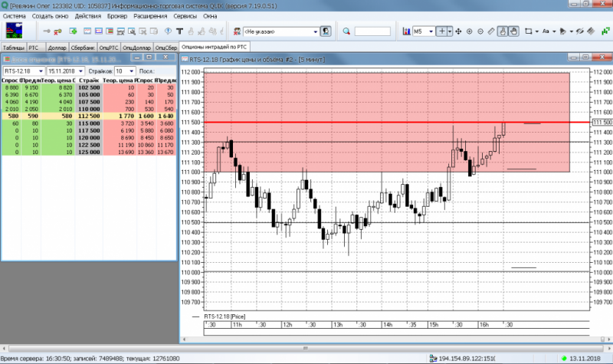
Task: Open the M5 timeframe dropdown
Action: pyautogui.click(x=431, y=31)
